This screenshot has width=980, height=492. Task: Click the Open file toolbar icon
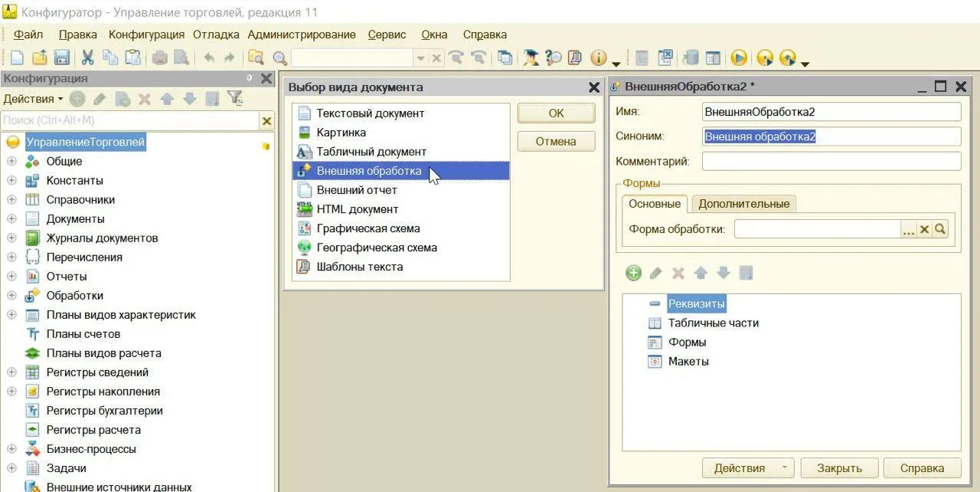coord(39,57)
